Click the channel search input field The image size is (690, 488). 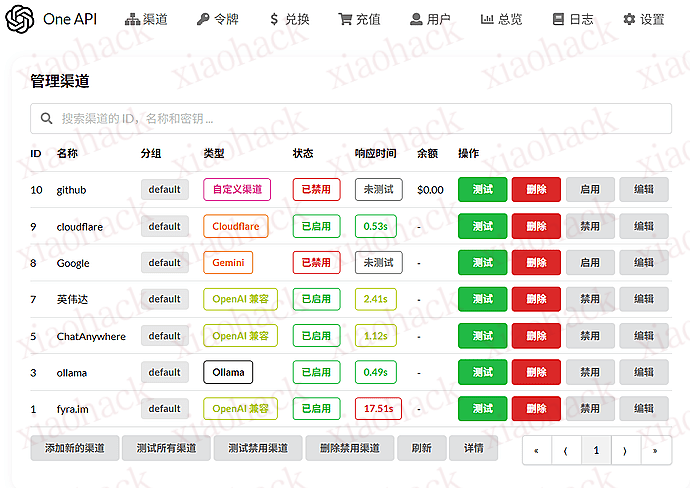pyautogui.click(x=350, y=118)
